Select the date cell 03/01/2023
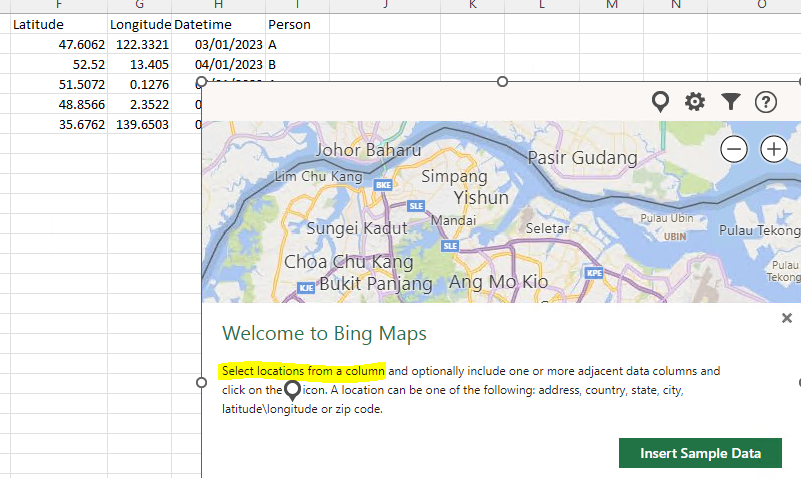 pyautogui.click(x=219, y=44)
